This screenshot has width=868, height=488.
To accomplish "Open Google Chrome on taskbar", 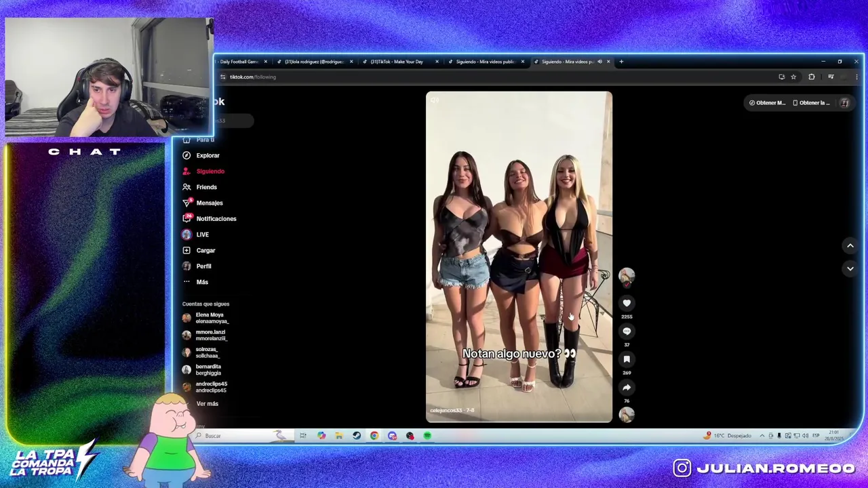I will [374, 436].
